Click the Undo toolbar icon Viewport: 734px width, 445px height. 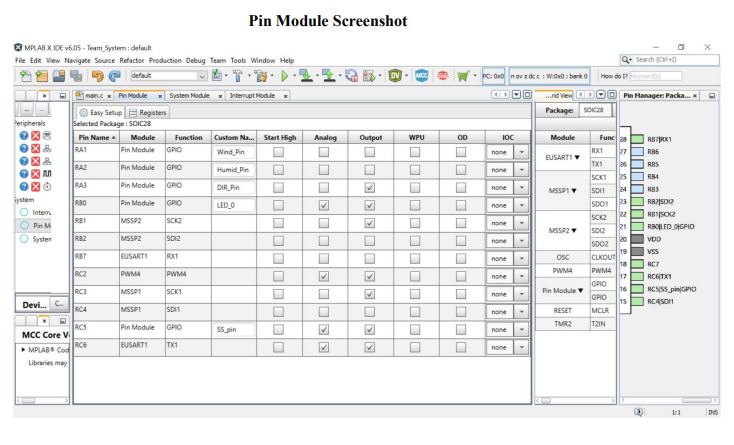click(x=99, y=75)
